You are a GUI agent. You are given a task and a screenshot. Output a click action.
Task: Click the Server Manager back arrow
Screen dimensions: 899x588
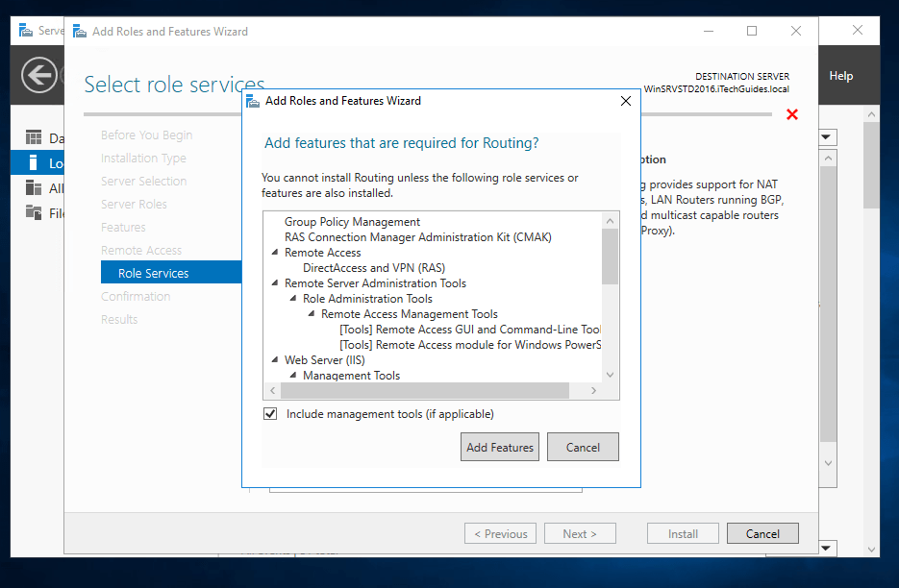(x=39, y=74)
